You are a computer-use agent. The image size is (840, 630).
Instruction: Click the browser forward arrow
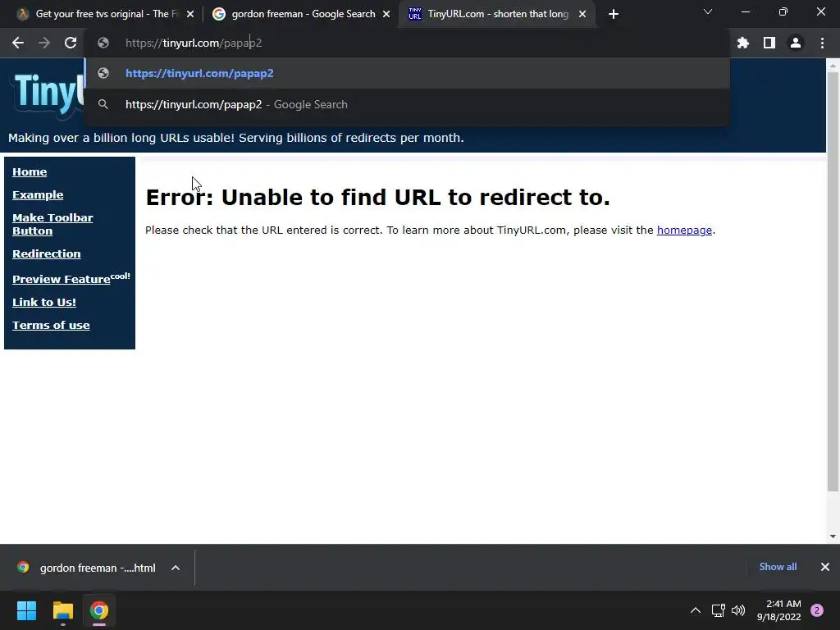44,43
